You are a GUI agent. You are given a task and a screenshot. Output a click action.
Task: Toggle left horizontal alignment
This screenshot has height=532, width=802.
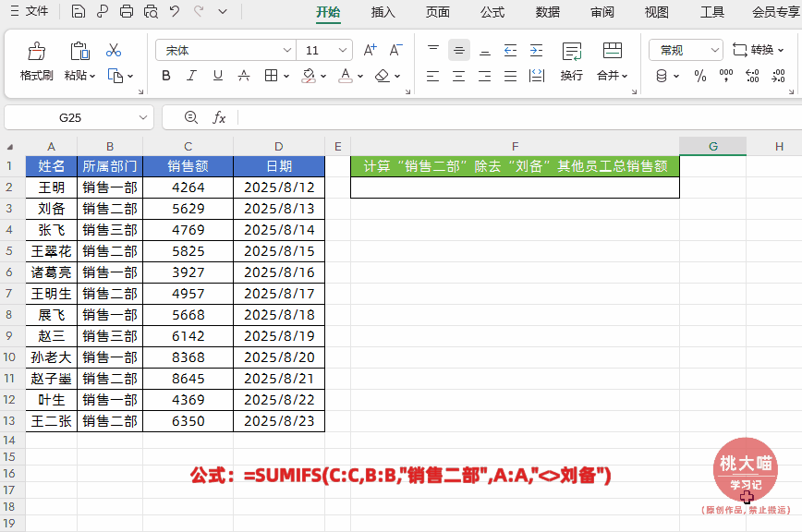point(432,76)
